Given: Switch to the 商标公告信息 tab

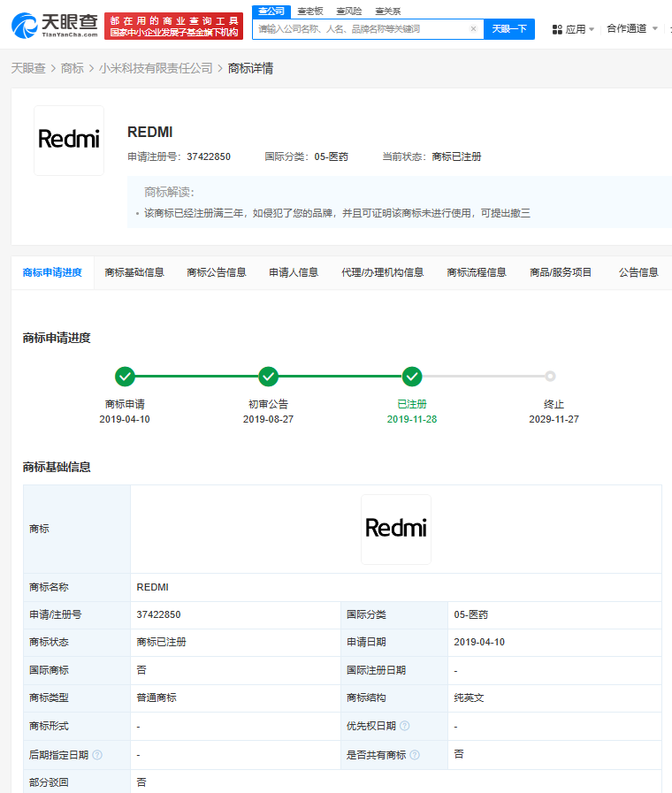Looking at the screenshot, I should click(217, 272).
